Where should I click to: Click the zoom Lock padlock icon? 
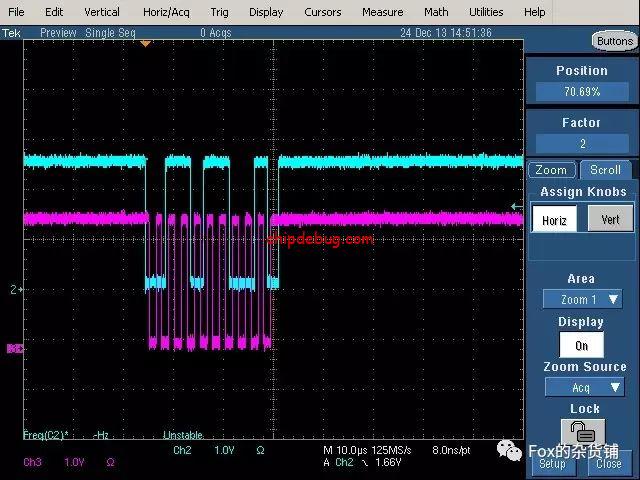pyautogui.click(x=581, y=432)
